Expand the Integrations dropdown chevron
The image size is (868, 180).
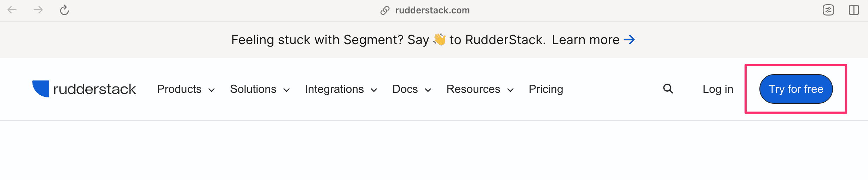coord(374,90)
